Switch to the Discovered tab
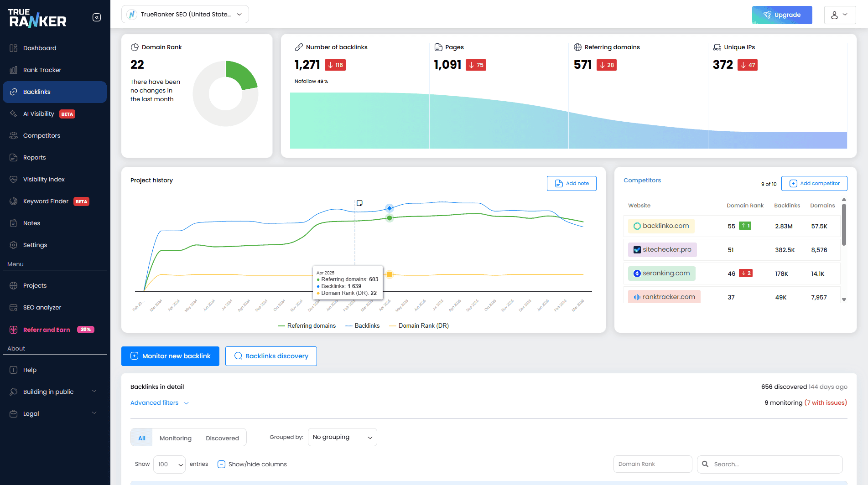This screenshot has height=485, width=868. (222, 438)
